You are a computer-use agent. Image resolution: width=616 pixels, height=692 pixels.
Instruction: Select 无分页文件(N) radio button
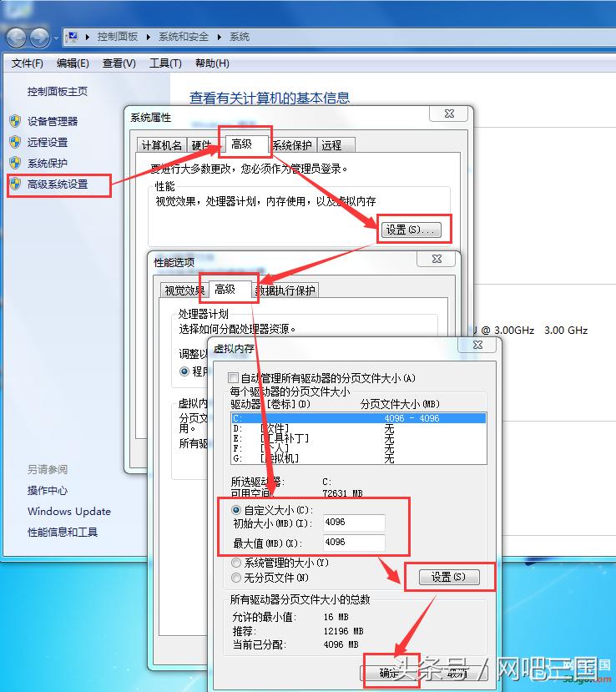pyautogui.click(x=236, y=578)
